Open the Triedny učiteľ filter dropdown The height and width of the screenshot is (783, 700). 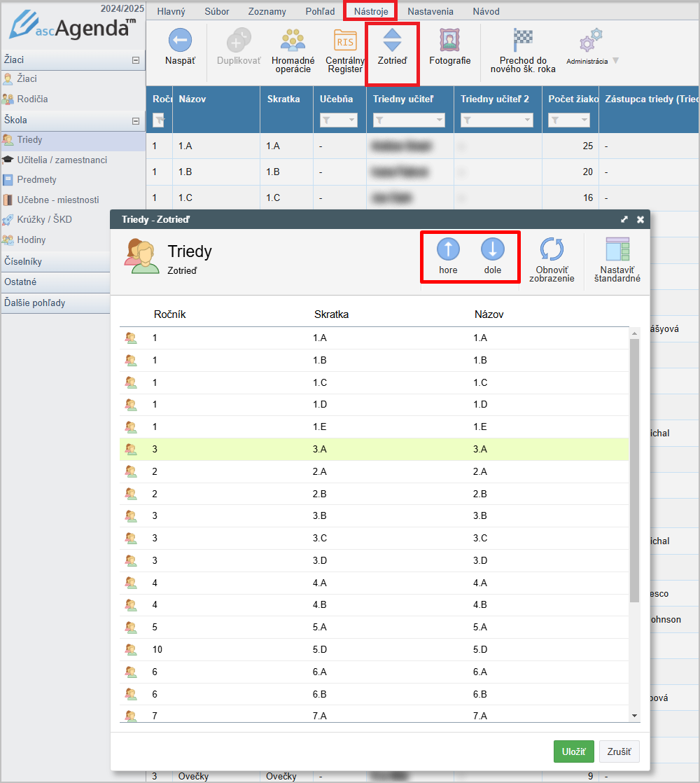pyautogui.click(x=409, y=120)
